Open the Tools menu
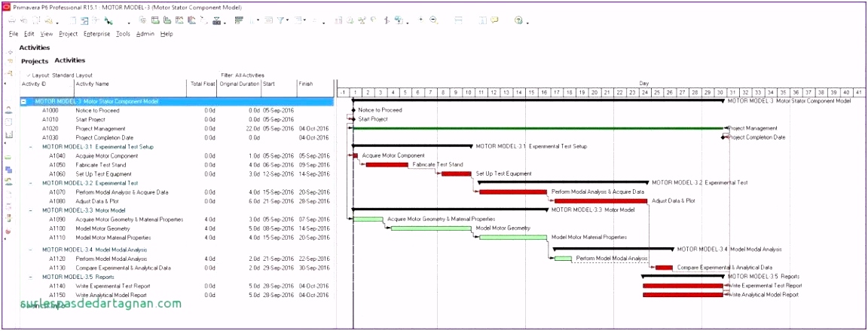868x331 pixels. pos(123,34)
